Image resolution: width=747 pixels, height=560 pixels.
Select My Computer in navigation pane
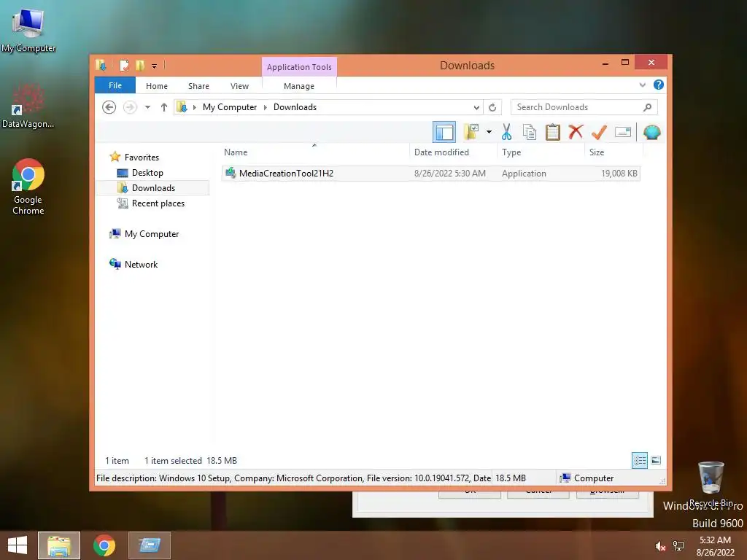click(152, 234)
